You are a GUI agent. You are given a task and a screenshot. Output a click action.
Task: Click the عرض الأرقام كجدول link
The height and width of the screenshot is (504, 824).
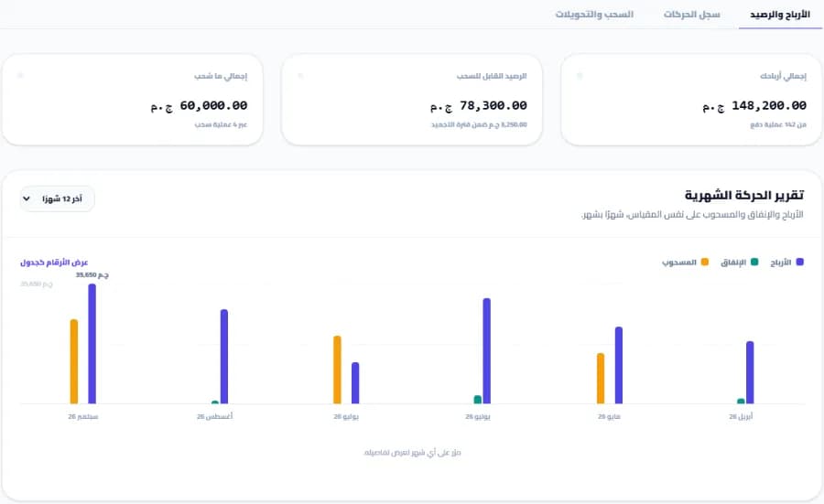[54, 263]
